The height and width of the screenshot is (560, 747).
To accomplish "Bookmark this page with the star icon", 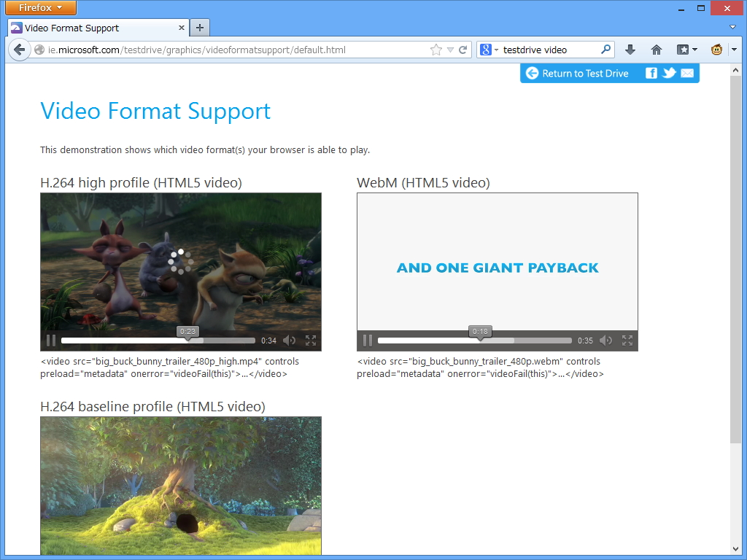I will (436, 50).
